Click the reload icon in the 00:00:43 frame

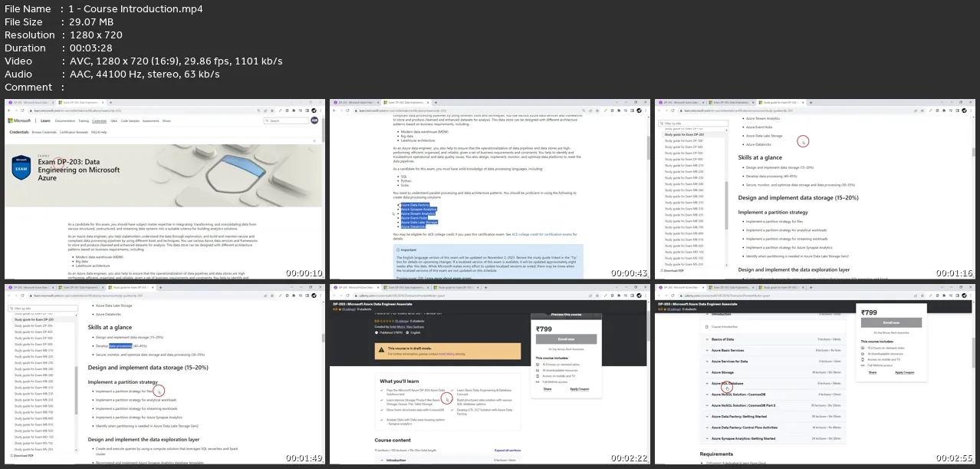point(348,111)
